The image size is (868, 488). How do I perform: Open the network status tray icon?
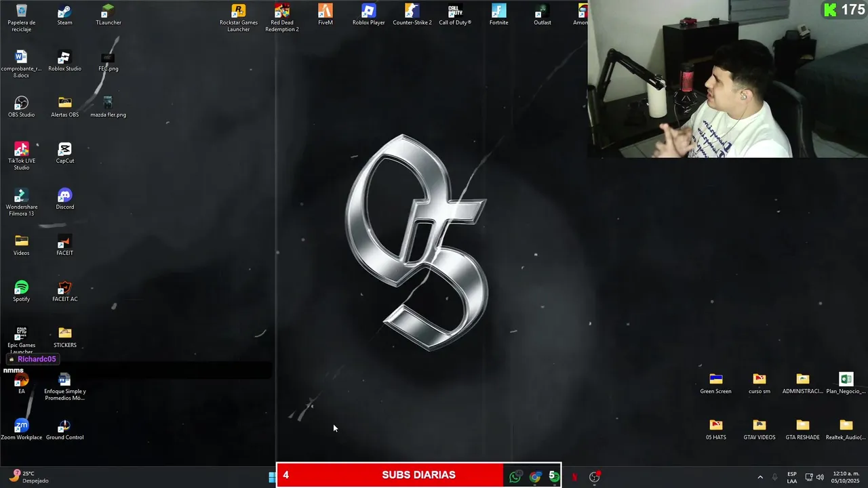(808, 477)
